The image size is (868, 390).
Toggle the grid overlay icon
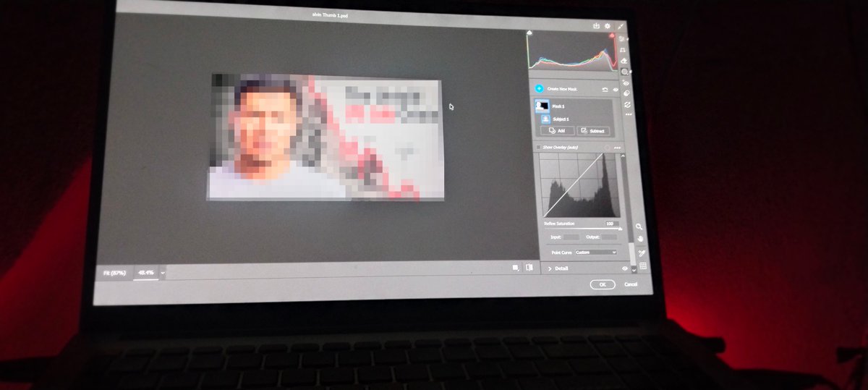(x=642, y=266)
